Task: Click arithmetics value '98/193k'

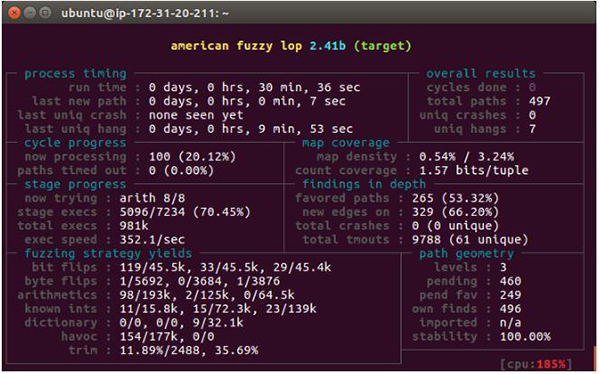Action: pos(145,295)
